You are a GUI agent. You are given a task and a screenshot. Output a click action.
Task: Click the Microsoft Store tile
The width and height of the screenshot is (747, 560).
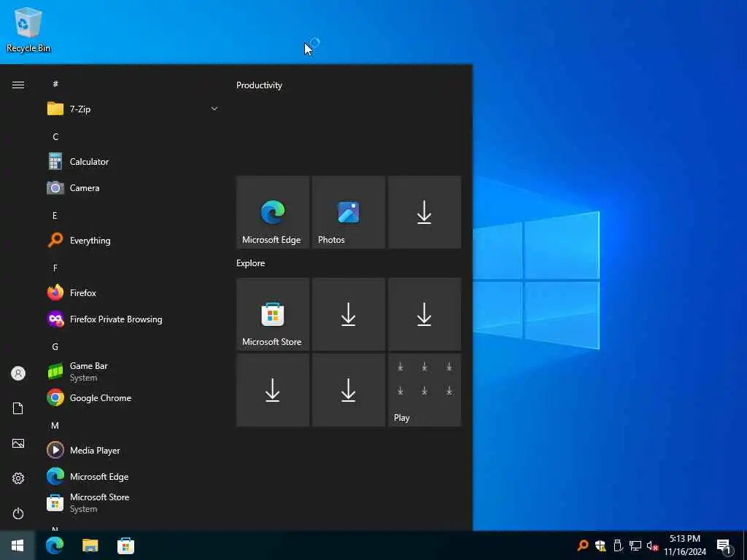coord(273,314)
